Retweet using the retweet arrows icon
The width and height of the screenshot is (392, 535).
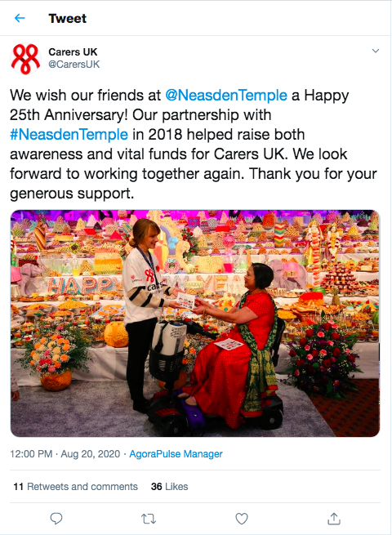coord(149,519)
